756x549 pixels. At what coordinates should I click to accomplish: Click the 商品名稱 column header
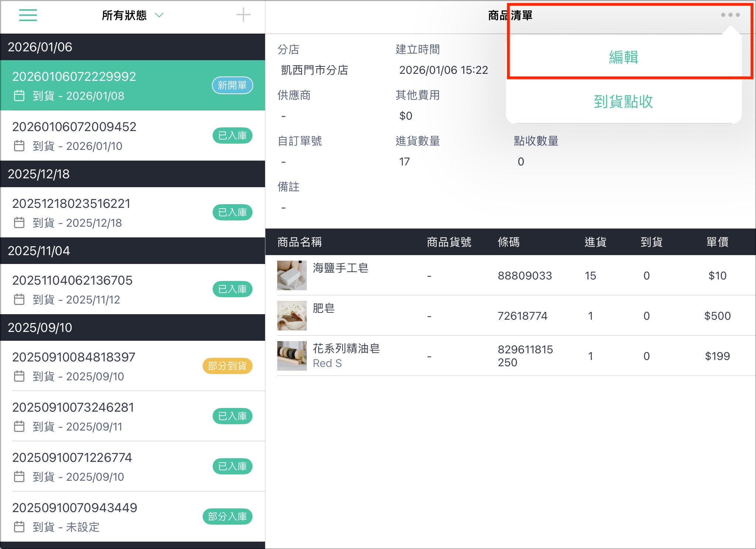coord(299,242)
